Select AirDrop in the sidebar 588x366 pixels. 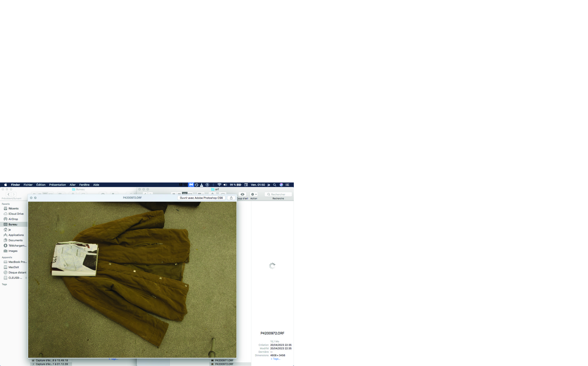[13, 219]
